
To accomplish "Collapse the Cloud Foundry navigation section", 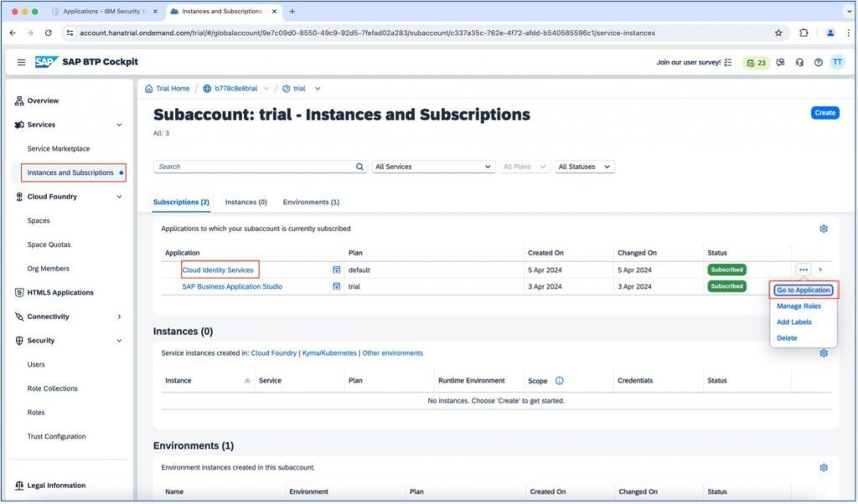I will click(119, 197).
